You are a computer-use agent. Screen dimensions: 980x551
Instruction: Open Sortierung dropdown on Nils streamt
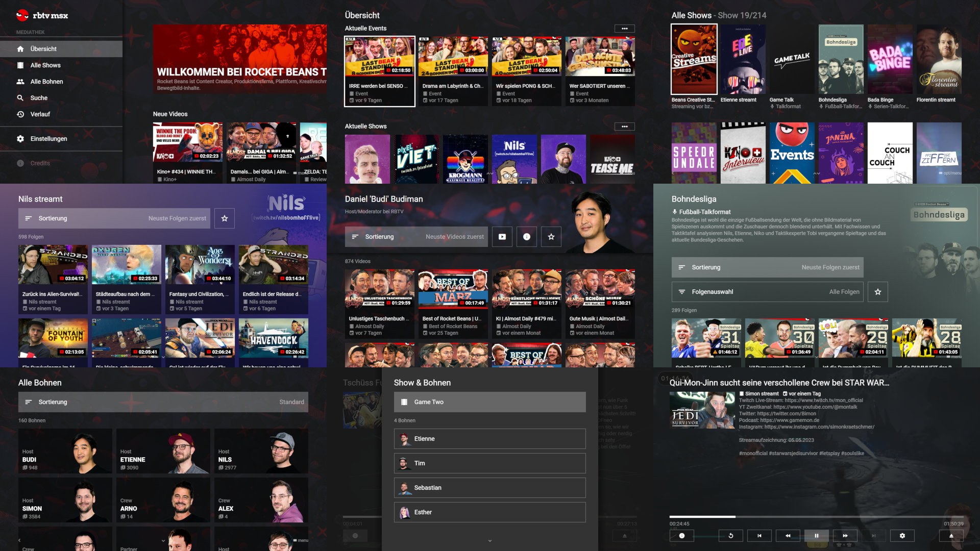pyautogui.click(x=114, y=218)
